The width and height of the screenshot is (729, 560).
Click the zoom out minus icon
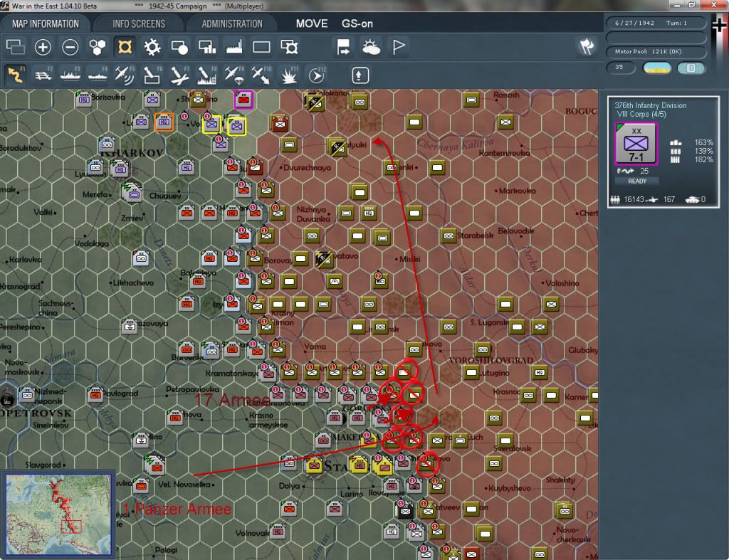coord(70,47)
